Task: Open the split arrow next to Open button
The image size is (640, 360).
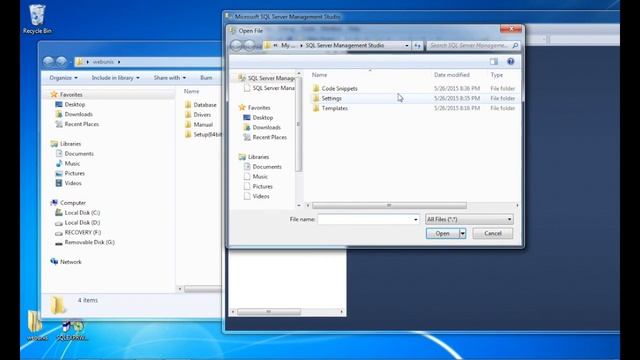Action: [x=462, y=233]
